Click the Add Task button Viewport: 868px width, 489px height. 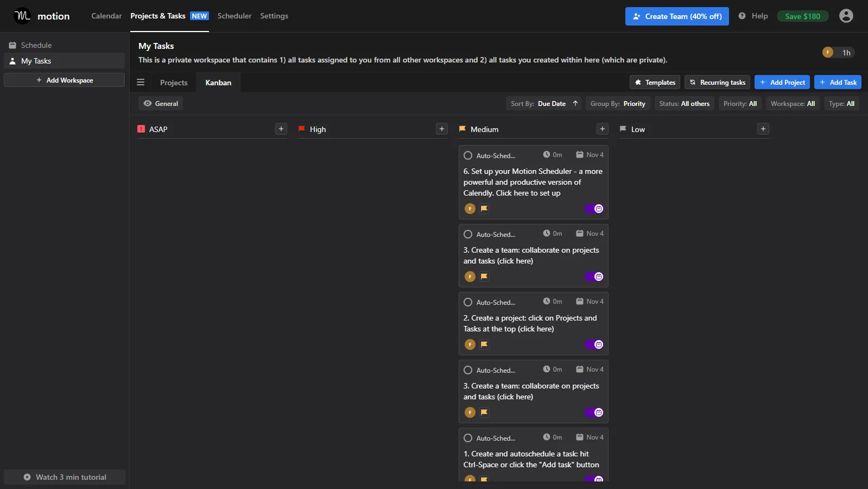pos(838,82)
